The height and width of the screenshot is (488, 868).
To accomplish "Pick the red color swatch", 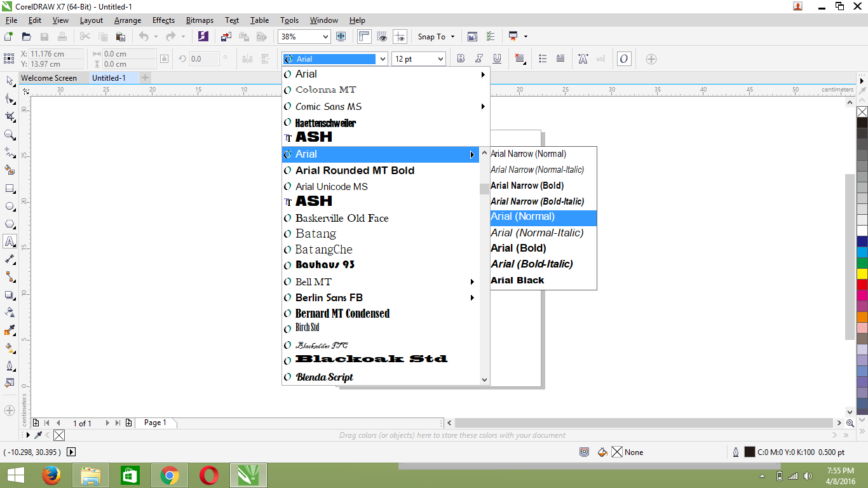I will coord(862,285).
